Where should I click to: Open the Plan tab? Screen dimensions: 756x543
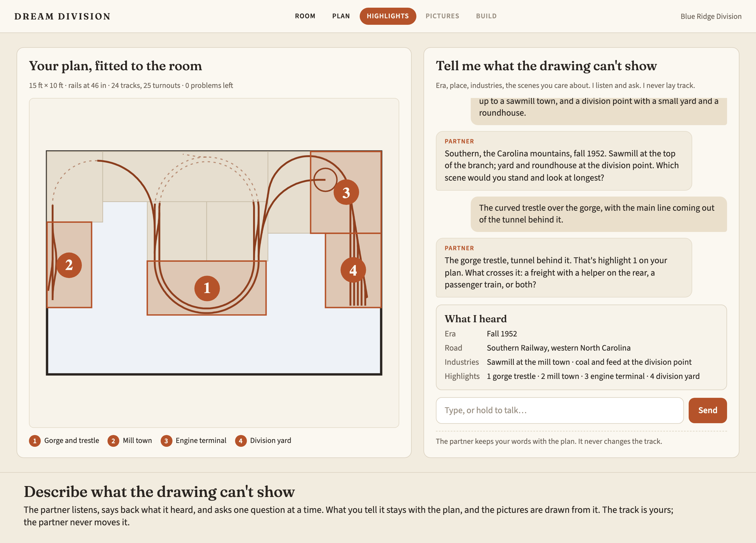(x=341, y=16)
